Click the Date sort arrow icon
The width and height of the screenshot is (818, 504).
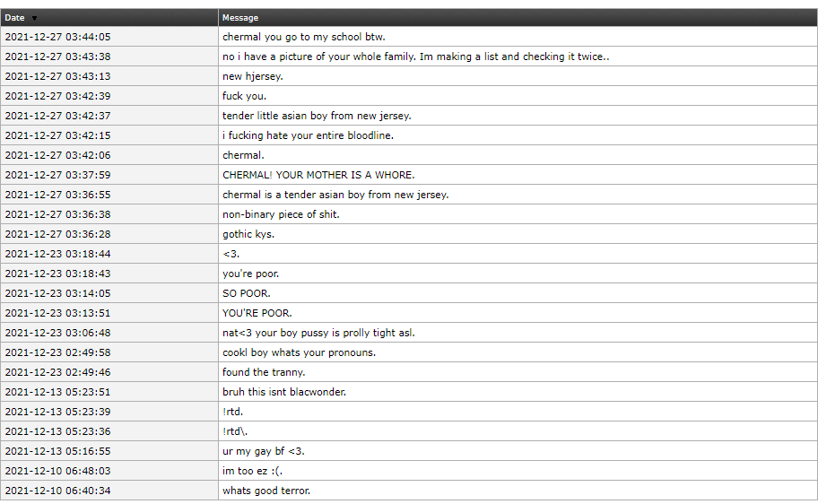pyautogui.click(x=34, y=18)
